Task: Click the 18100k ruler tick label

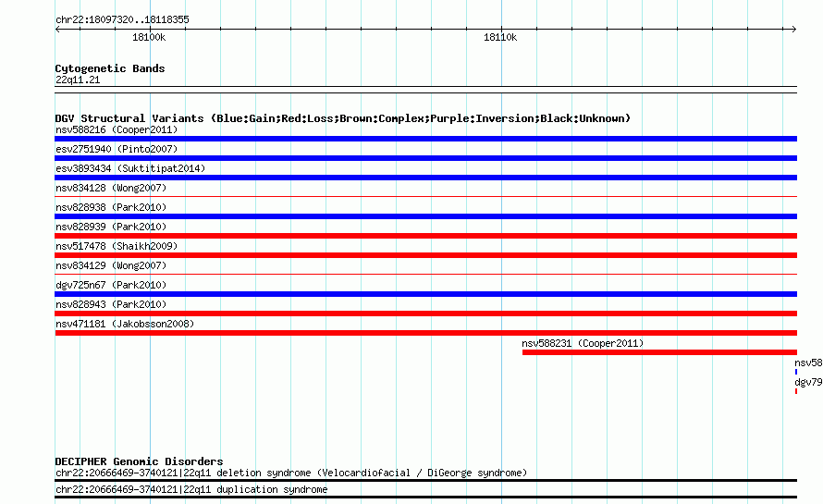Action: click(x=149, y=37)
